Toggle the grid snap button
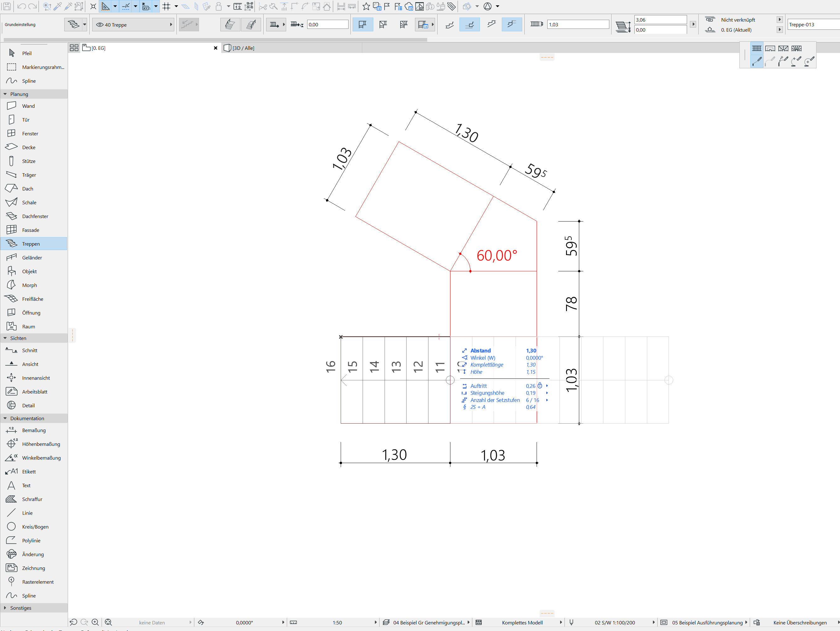This screenshot has height=631, width=840. click(x=166, y=6)
